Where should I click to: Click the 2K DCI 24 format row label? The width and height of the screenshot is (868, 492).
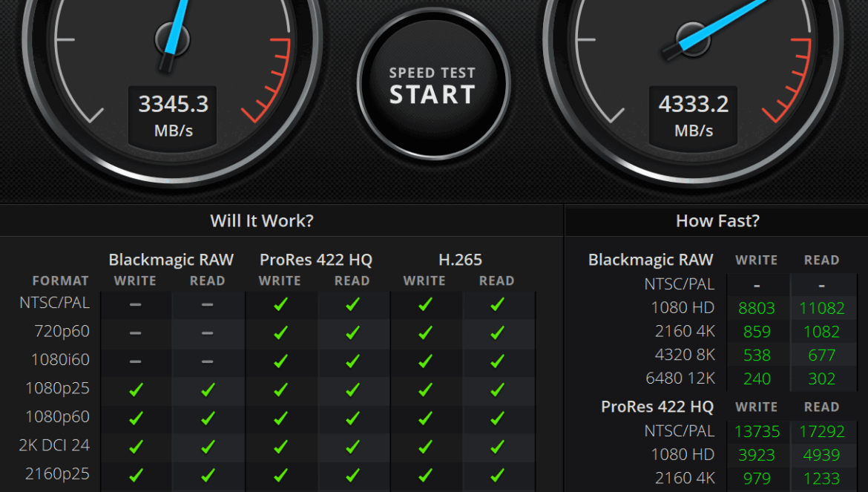tap(54, 445)
